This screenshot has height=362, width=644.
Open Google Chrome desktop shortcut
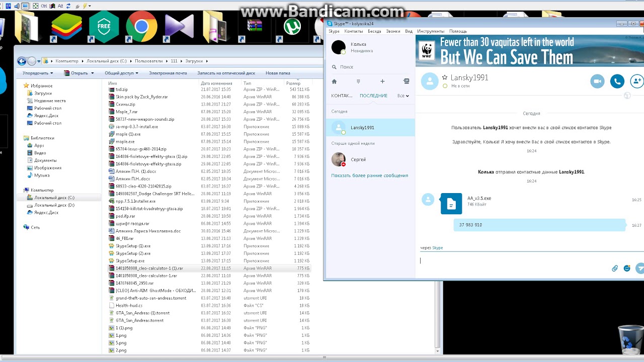(x=141, y=26)
